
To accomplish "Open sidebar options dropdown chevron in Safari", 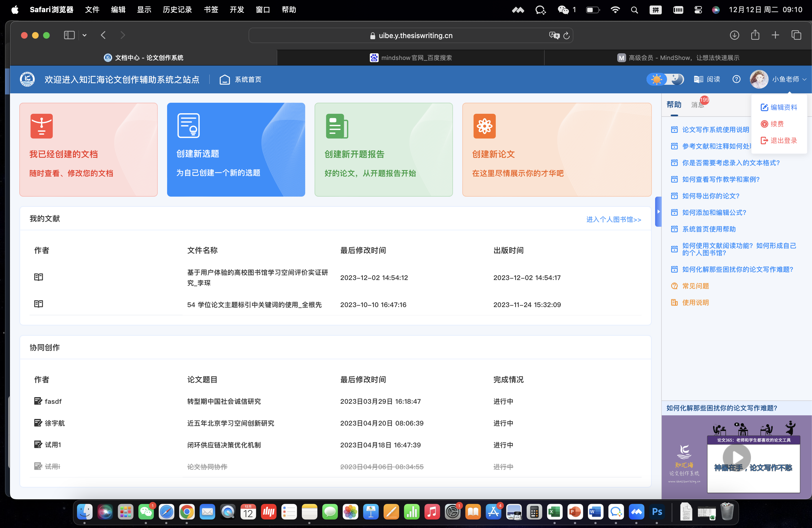I will 84,35.
